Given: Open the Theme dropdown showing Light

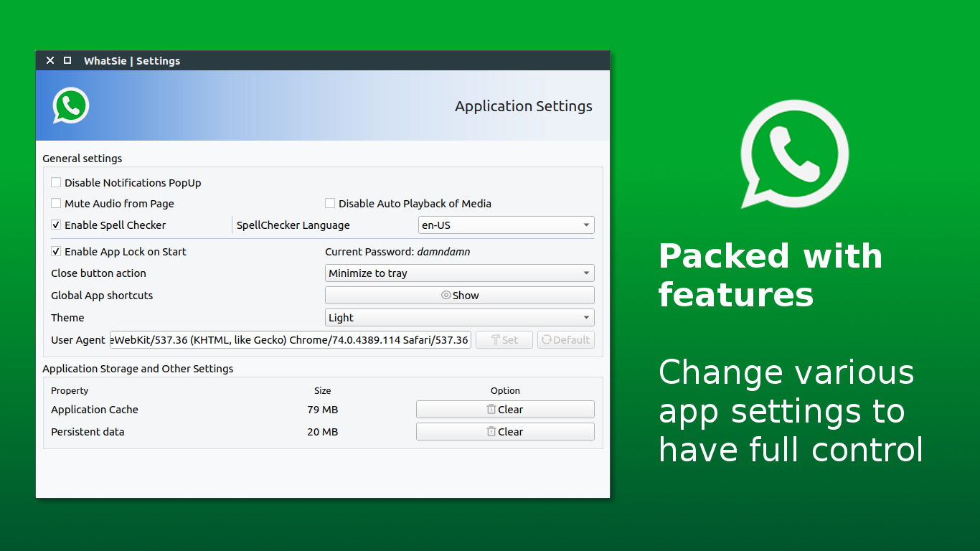Looking at the screenshot, I should tap(459, 318).
